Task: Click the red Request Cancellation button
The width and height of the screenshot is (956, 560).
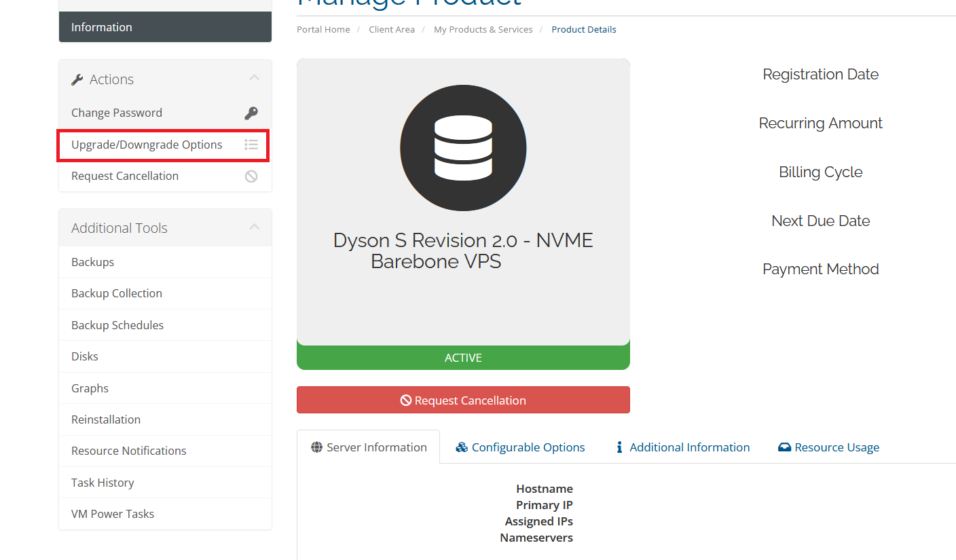Action: [x=463, y=400]
